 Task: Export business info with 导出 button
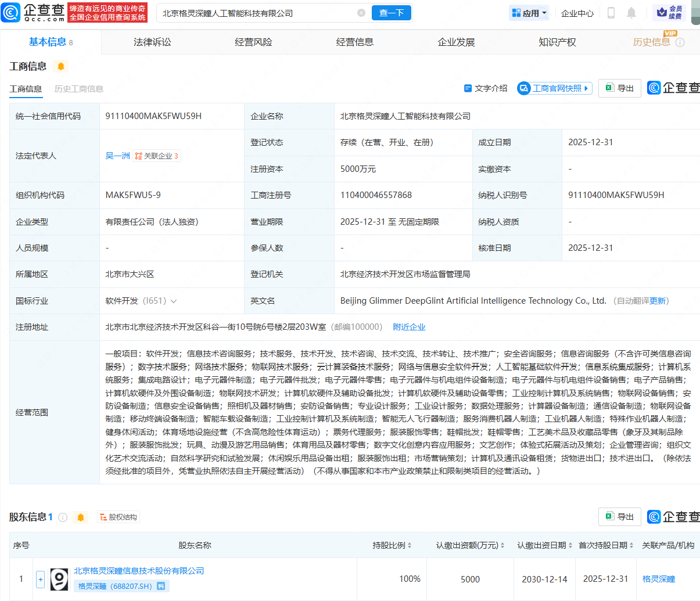click(x=619, y=88)
